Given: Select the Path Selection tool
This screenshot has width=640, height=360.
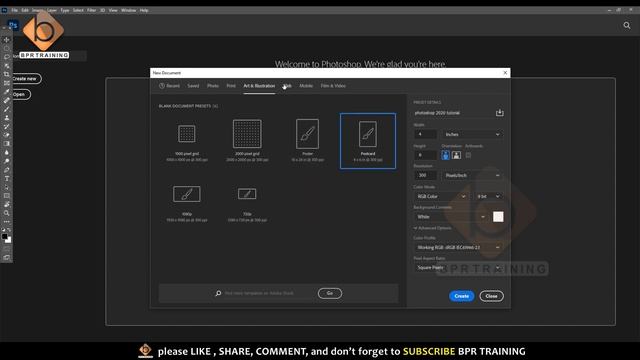Looking at the screenshot, I should click(x=7, y=187).
